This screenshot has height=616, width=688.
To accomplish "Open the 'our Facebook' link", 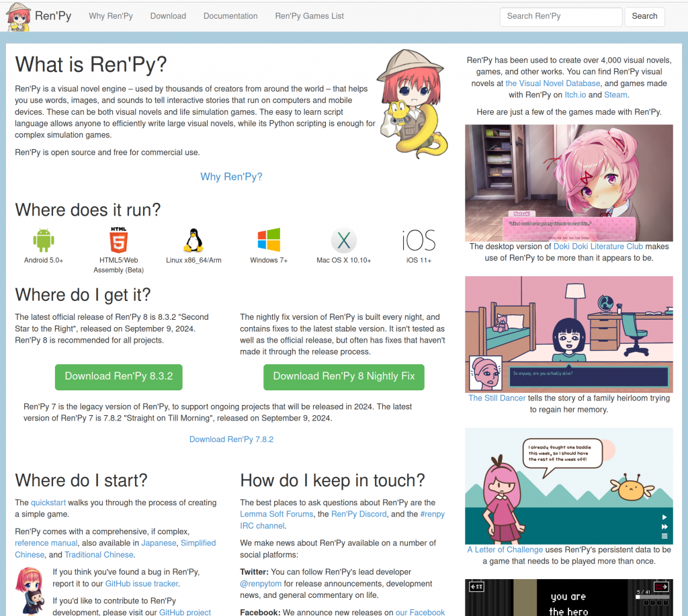I will pyautogui.click(x=420, y=612).
